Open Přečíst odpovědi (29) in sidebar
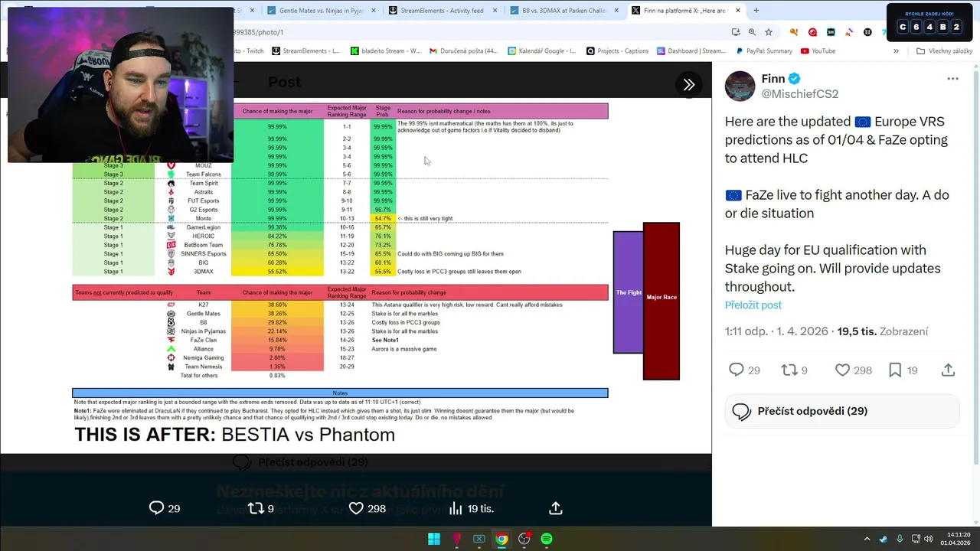 tap(842, 412)
